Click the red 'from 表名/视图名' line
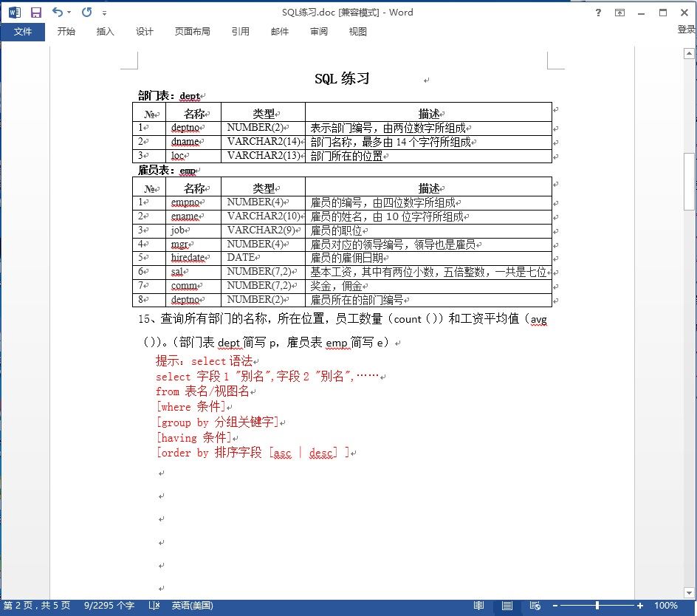Screen dimensions: 697x616 [202, 391]
